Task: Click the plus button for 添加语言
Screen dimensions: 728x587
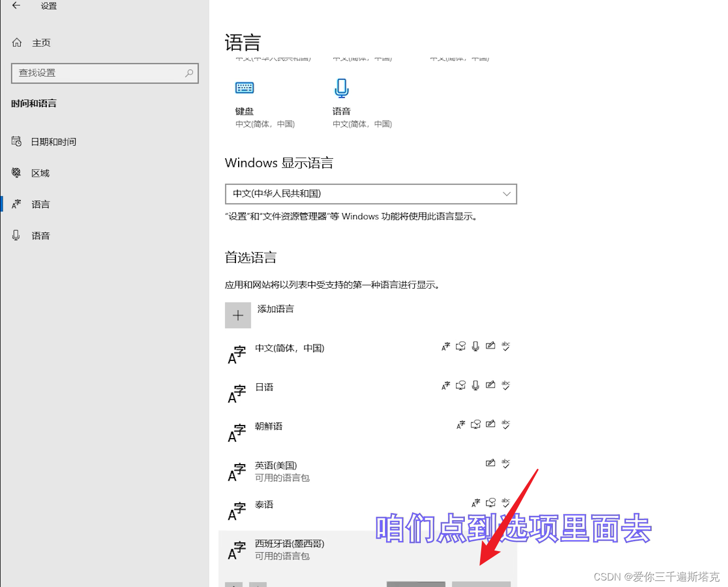Action: [238, 315]
